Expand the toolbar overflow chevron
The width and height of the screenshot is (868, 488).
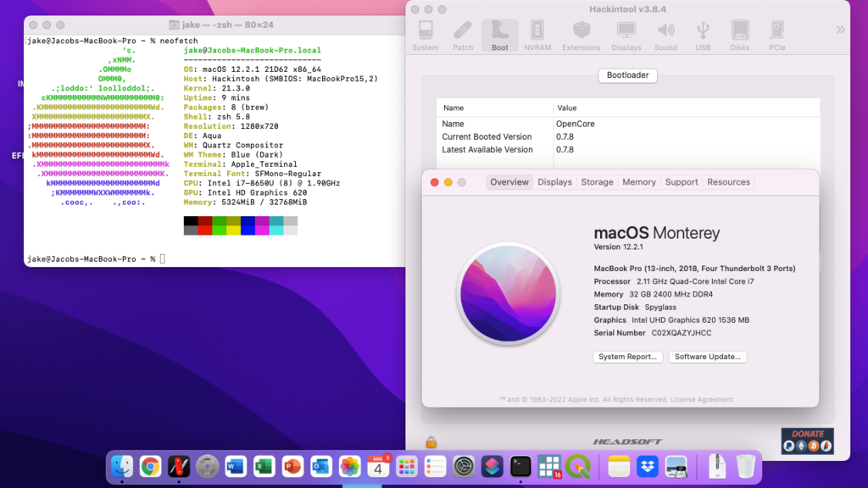click(840, 30)
